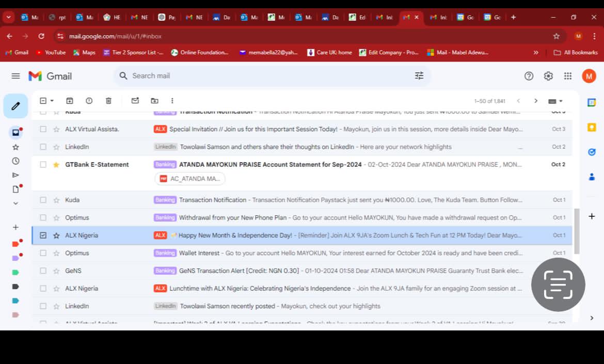Bookmark this page with the star icon

pos(556,36)
